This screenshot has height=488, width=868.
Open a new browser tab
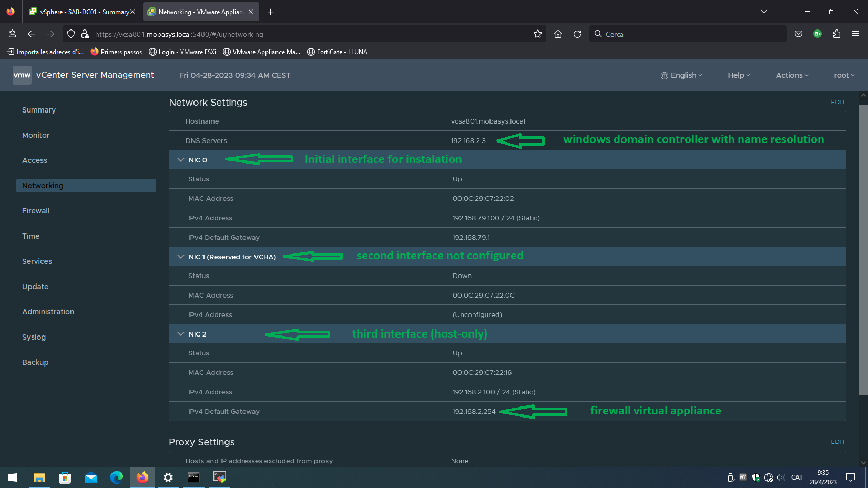(x=270, y=12)
